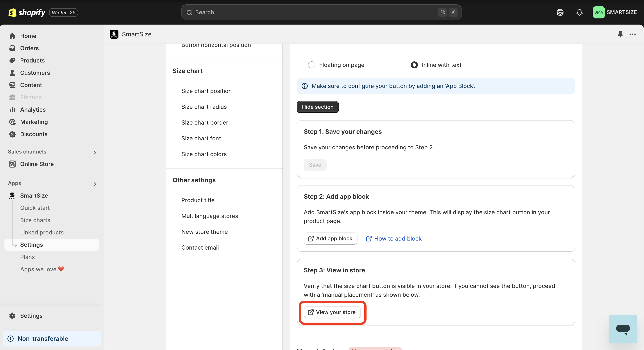
Task: Jump to Size chart position setting
Action: (206, 91)
